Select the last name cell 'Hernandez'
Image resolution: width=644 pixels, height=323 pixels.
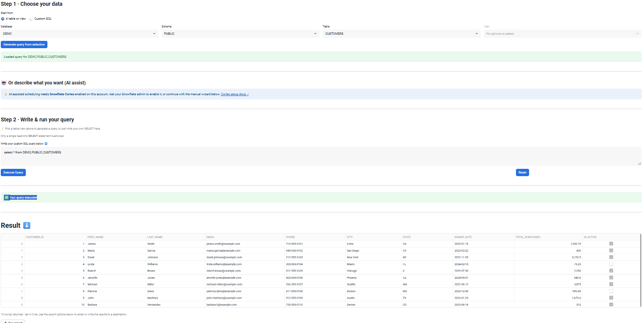pos(175,304)
